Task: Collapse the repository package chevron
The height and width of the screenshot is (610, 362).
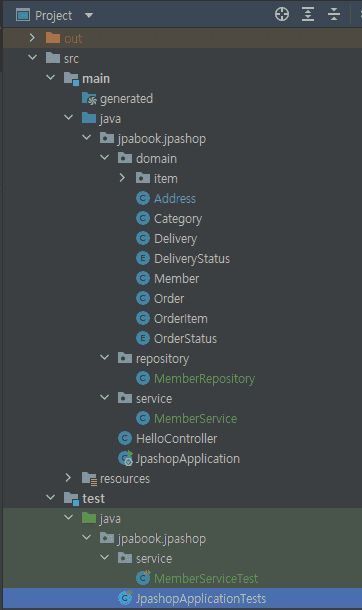Action: point(105,358)
